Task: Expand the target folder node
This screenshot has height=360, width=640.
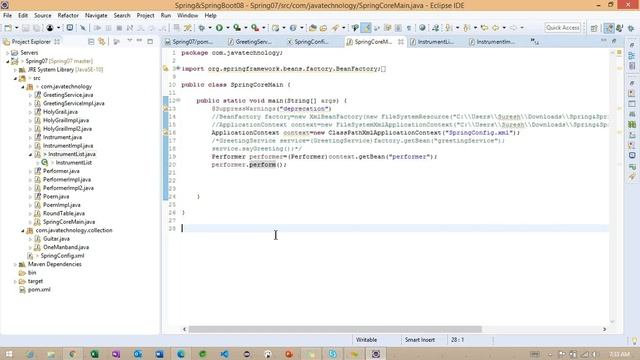Action: point(15,282)
